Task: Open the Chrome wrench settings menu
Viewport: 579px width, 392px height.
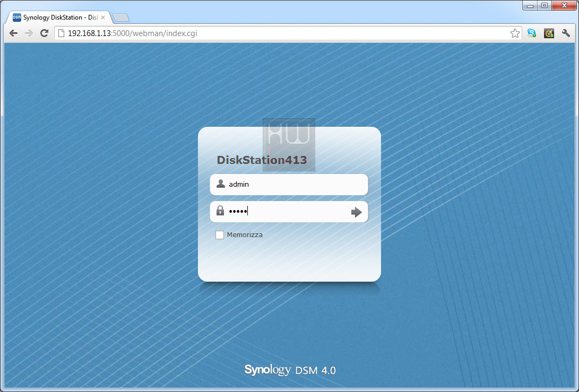Action: point(566,33)
